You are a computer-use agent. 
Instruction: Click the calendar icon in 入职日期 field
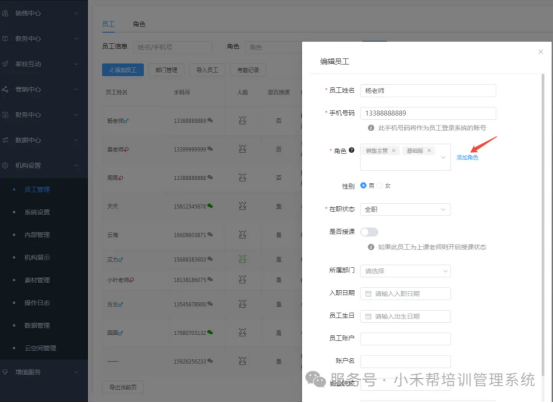pos(368,294)
